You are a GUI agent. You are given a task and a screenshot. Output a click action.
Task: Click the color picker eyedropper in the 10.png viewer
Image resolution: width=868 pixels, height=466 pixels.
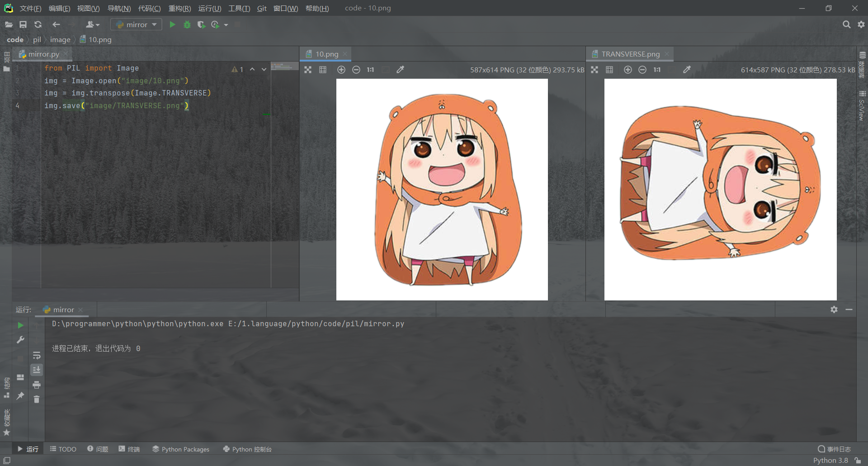pos(400,70)
